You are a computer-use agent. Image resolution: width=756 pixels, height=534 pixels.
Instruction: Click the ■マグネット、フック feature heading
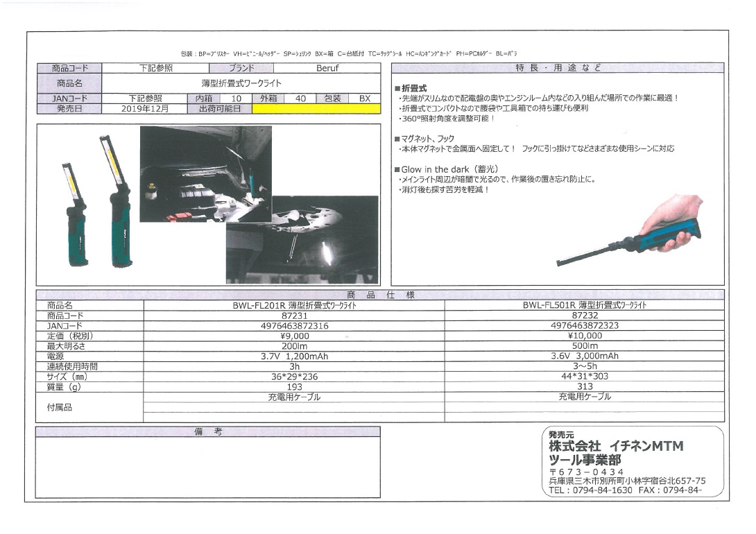pyautogui.click(x=424, y=138)
